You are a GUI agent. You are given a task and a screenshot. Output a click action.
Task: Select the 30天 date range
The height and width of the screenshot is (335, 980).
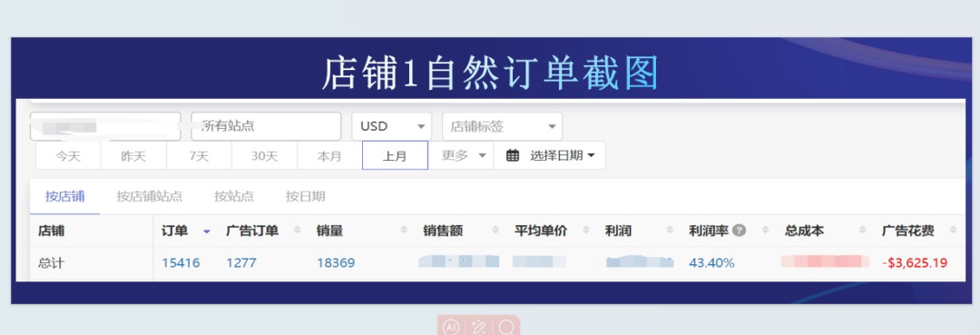(264, 155)
